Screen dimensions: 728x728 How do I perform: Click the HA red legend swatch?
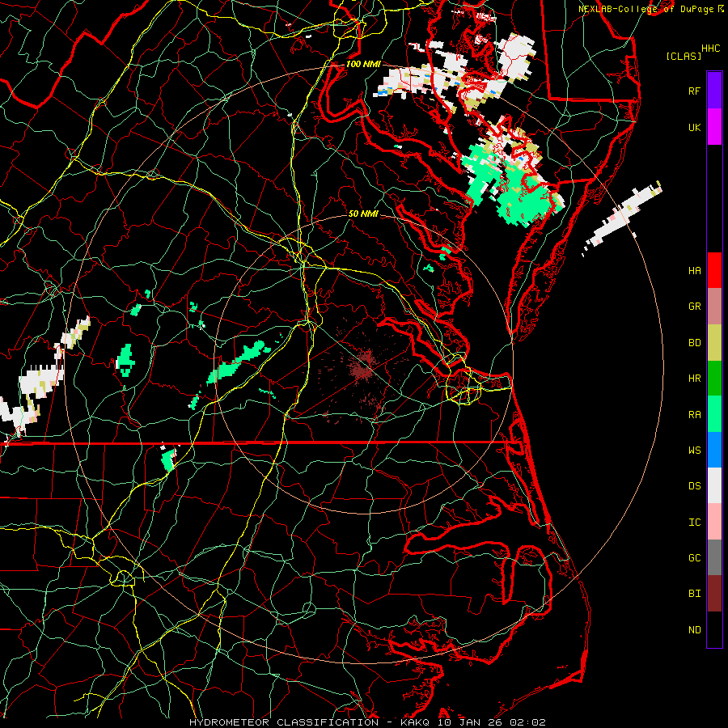714,270
